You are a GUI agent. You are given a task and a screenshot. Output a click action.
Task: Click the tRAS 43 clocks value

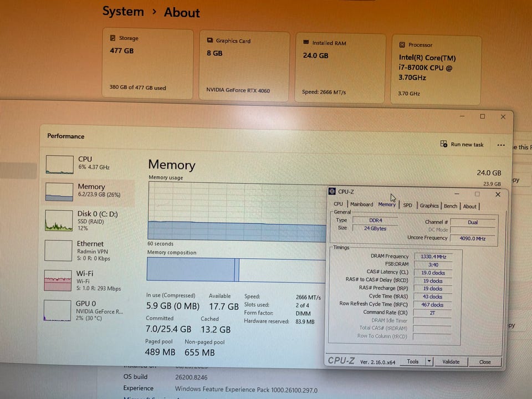tap(433, 296)
